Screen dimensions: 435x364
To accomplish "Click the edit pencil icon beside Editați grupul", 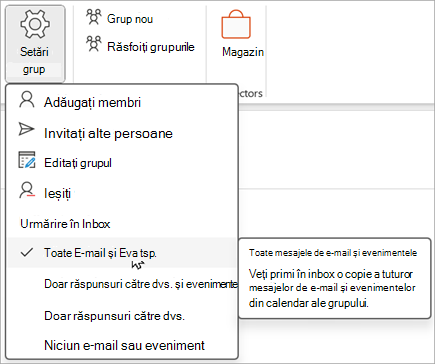I will 27,160.
